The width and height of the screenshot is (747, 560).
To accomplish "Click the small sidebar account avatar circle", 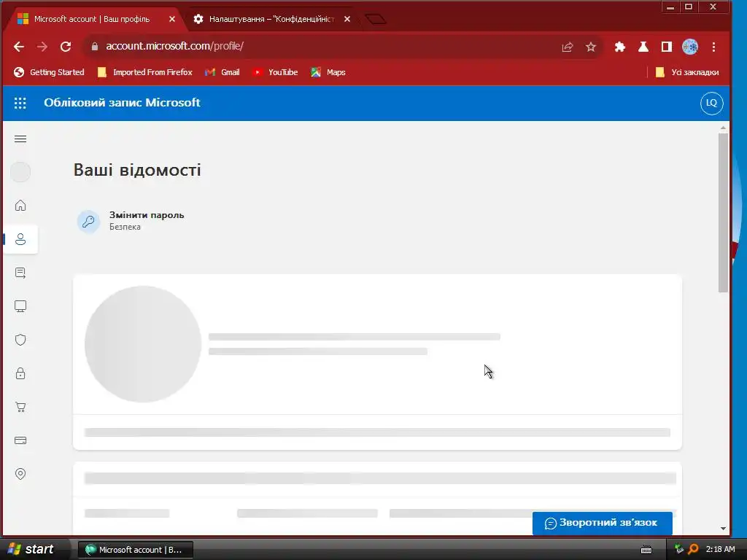I will [20, 172].
